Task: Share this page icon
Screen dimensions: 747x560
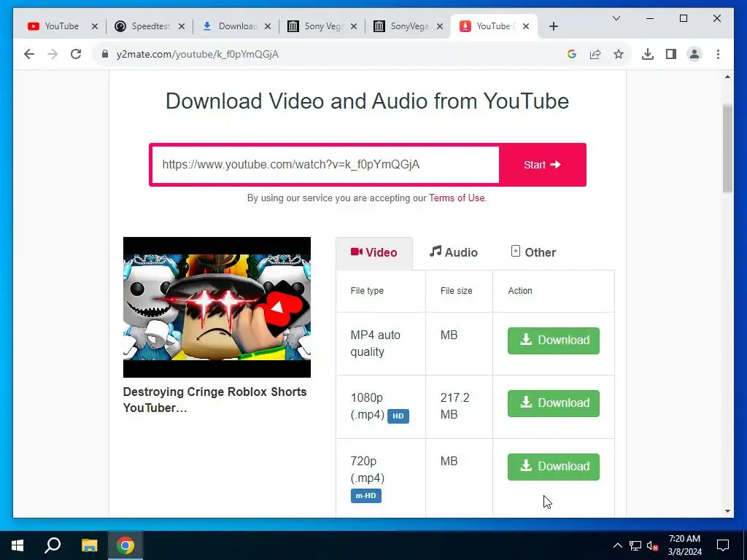Action: [595, 54]
